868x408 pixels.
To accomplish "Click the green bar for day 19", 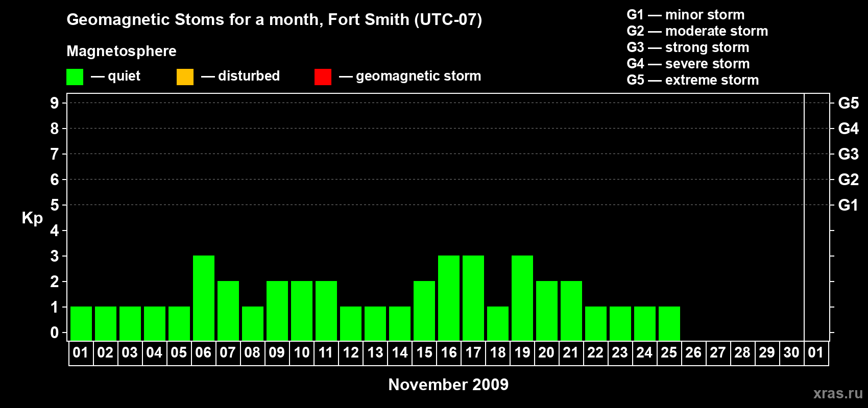I will coord(522,298).
